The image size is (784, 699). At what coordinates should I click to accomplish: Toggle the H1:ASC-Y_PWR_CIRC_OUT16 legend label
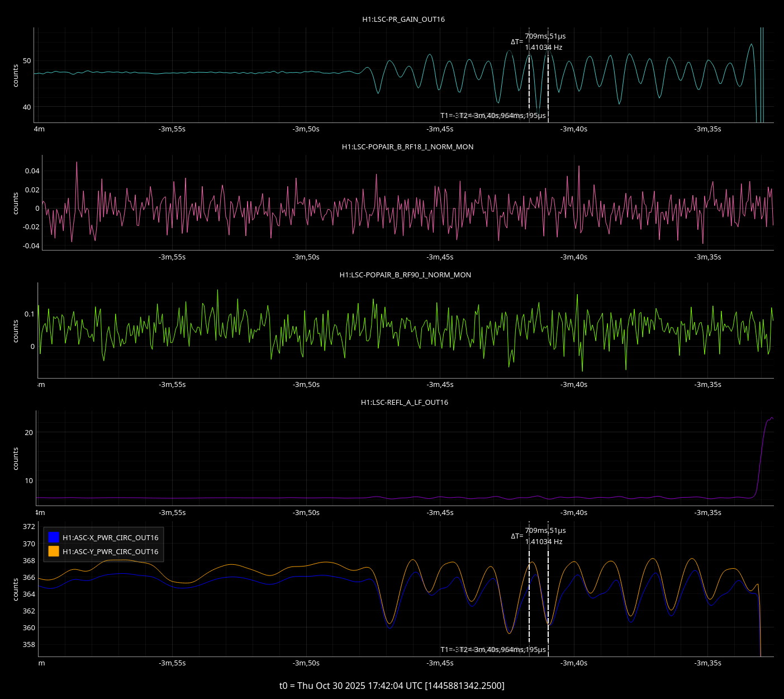coord(110,551)
